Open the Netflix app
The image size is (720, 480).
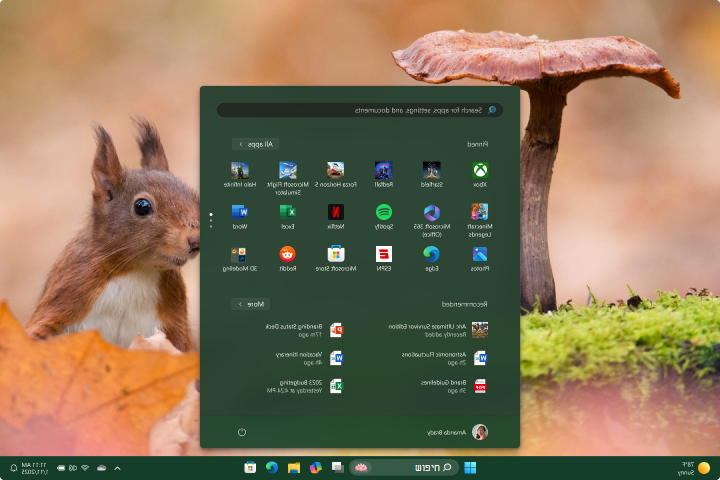click(x=336, y=217)
